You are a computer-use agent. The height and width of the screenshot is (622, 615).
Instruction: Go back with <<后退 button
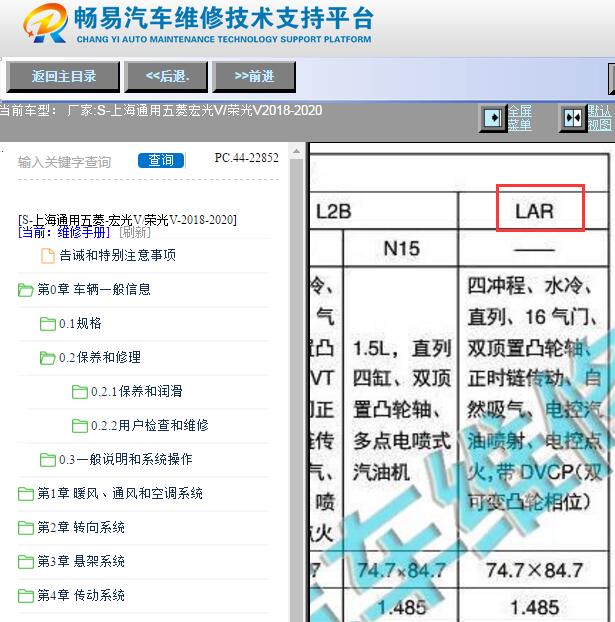coord(166,77)
